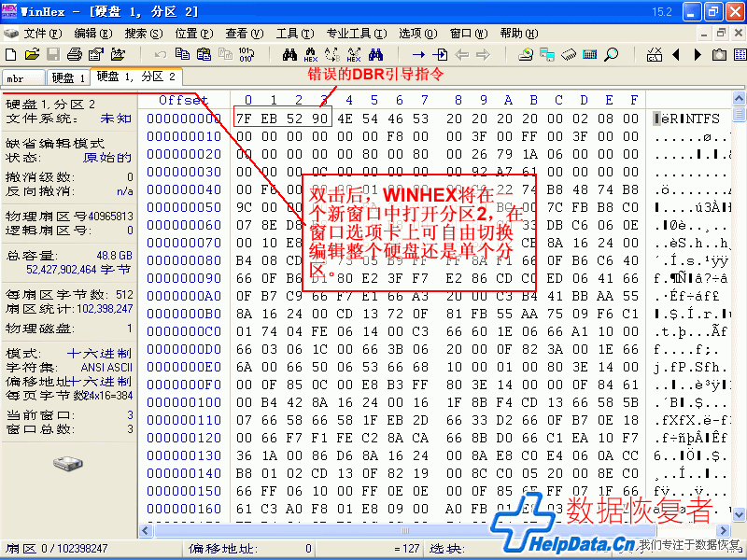Click offset row 0000000A0

(184, 296)
